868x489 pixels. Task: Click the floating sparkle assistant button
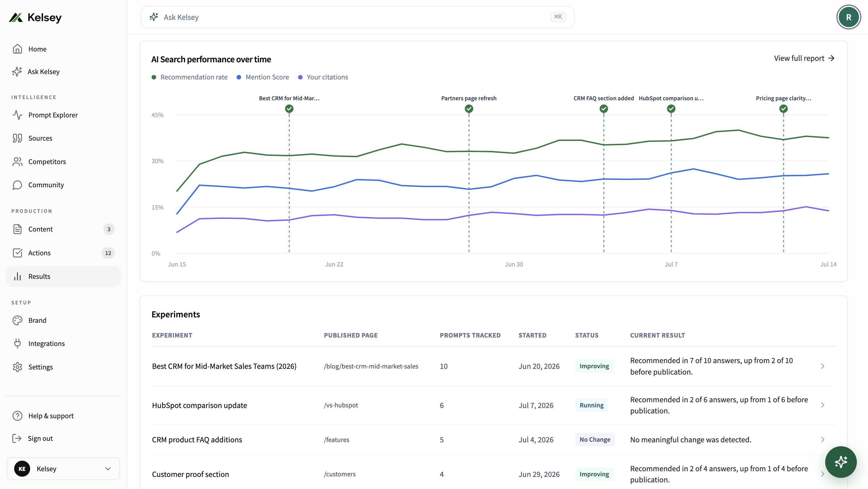[841, 462]
